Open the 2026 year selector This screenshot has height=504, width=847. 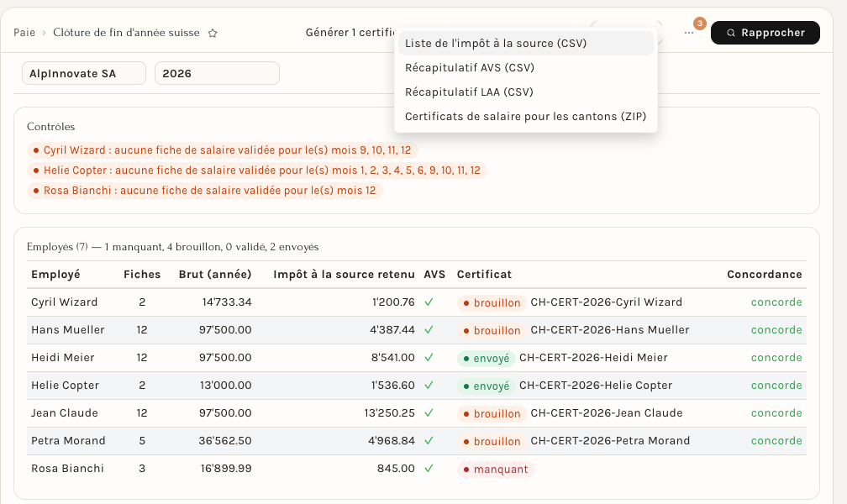(x=217, y=73)
